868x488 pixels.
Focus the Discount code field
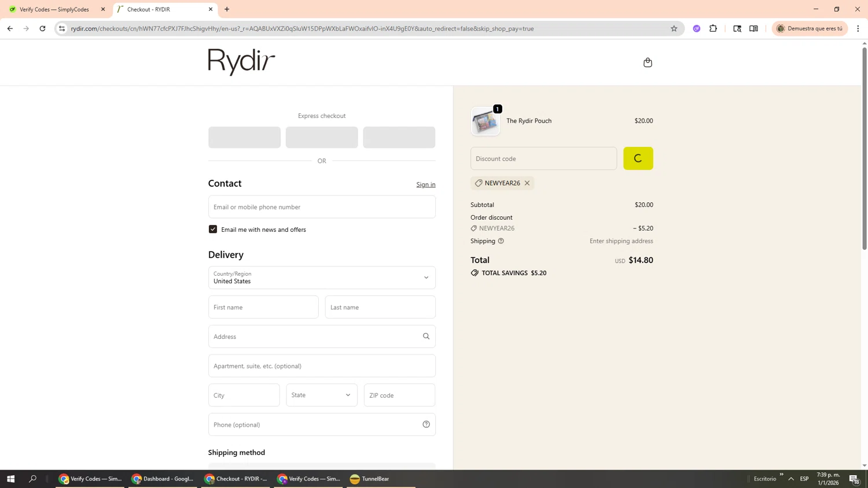click(x=543, y=158)
